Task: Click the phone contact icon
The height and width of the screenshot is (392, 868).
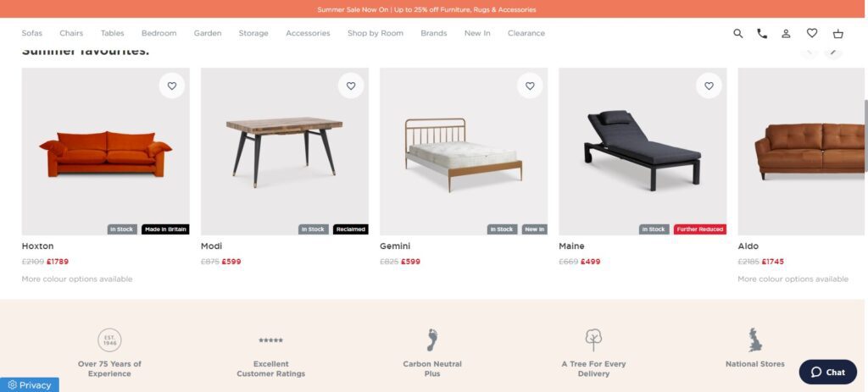Action: [x=762, y=33]
